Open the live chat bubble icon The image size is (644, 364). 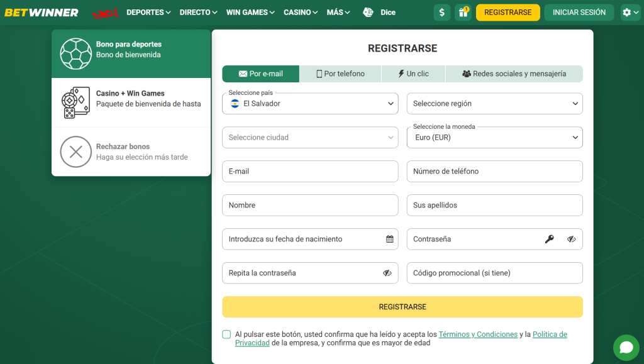click(626, 348)
